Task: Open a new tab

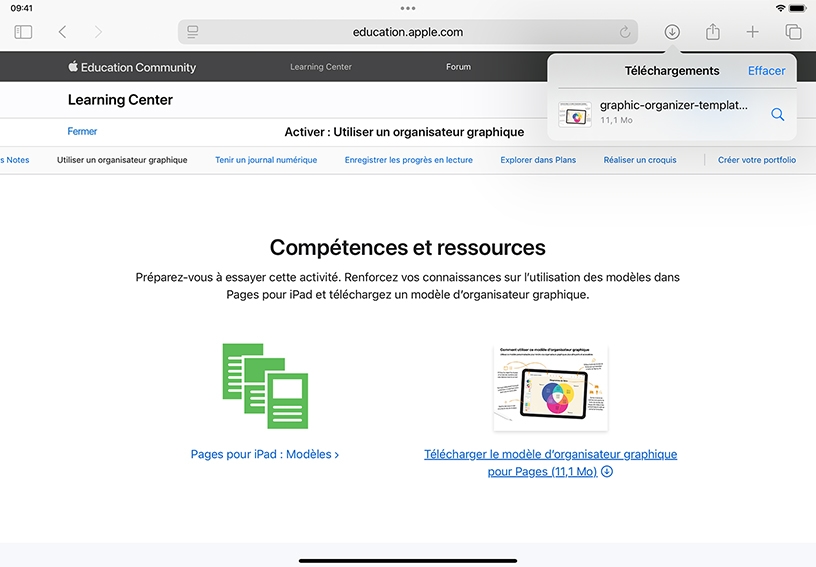Action: [752, 32]
